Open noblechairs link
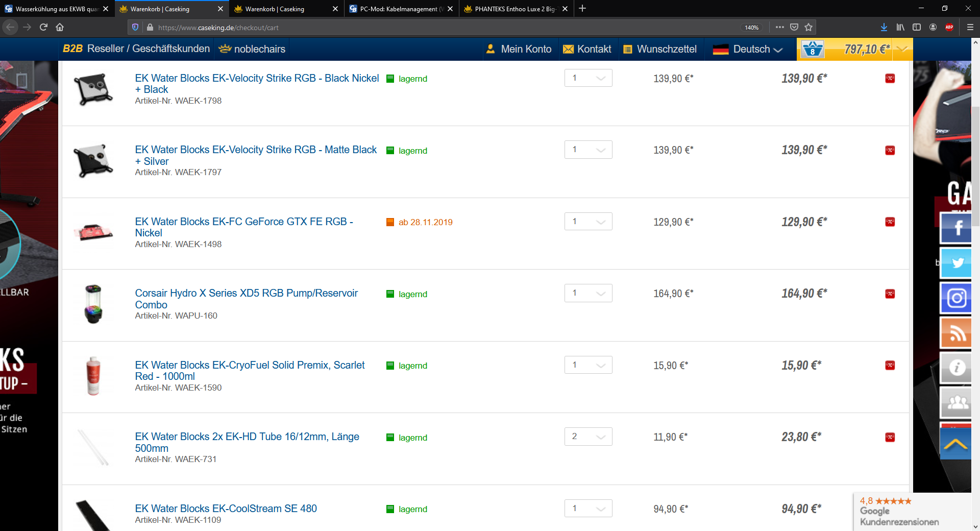Screen dimensions: 980x531 [252, 49]
